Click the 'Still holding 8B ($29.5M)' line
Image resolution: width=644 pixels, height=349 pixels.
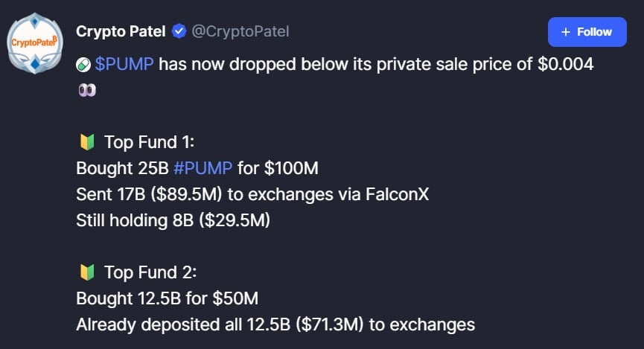pos(173,220)
